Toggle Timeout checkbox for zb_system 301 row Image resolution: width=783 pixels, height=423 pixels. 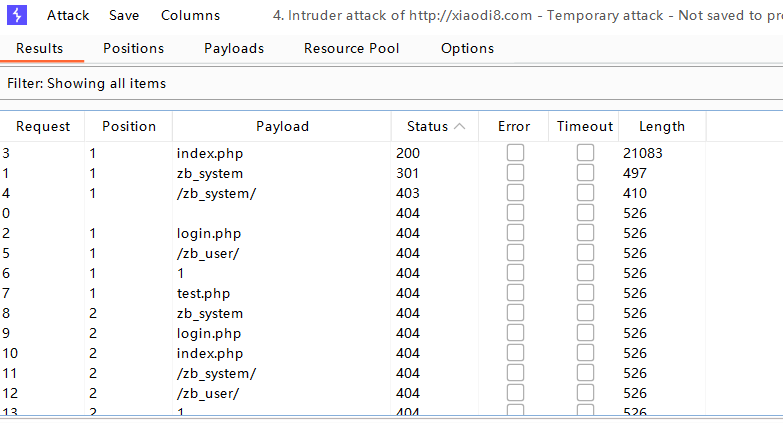pyautogui.click(x=585, y=173)
